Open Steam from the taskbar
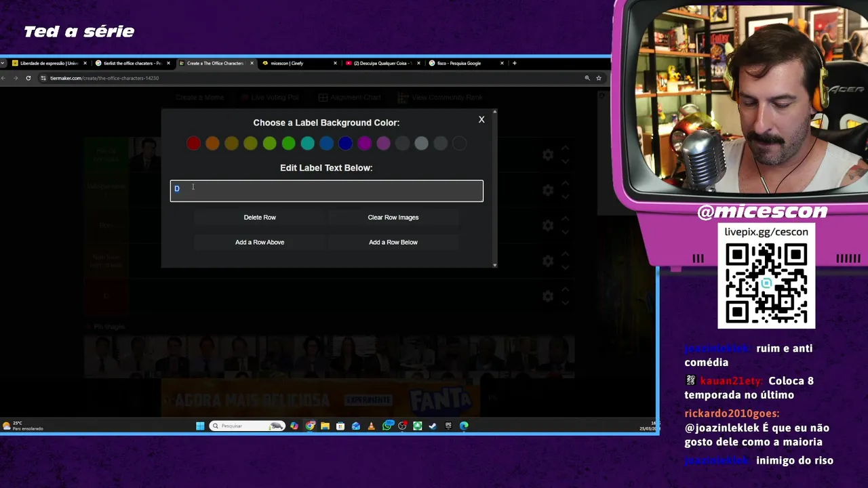The width and height of the screenshot is (868, 488). click(x=433, y=426)
